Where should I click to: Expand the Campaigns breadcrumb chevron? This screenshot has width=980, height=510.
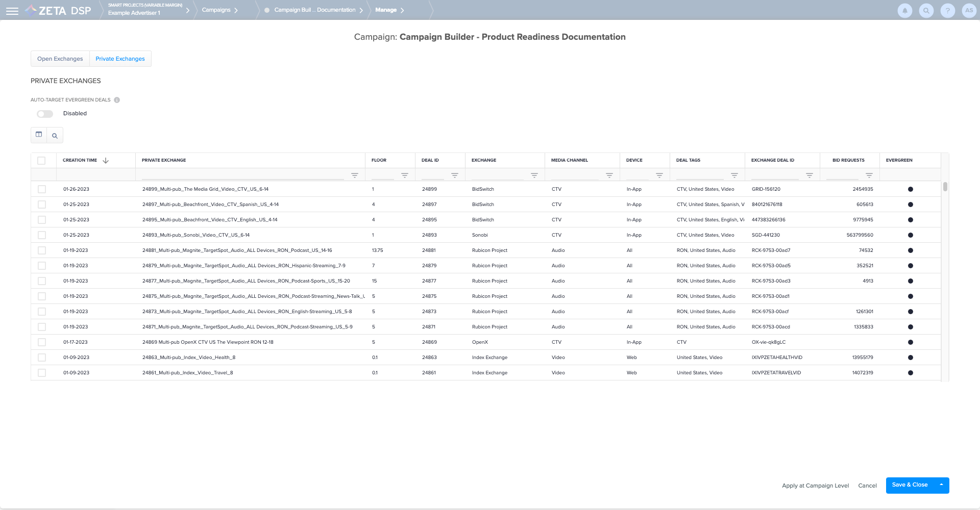click(236, 10)
